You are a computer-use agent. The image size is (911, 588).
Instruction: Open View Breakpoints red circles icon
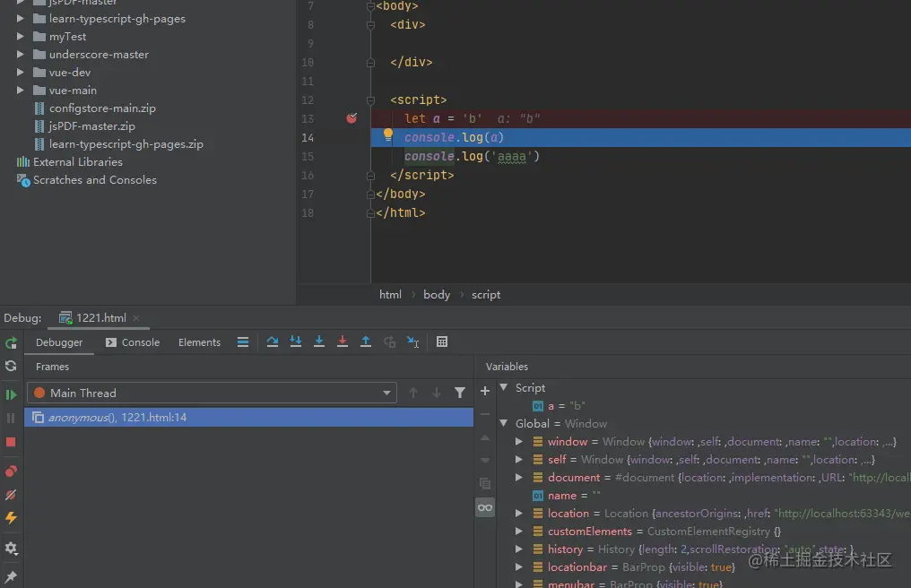pyautogui.click(x=11, y=471)
